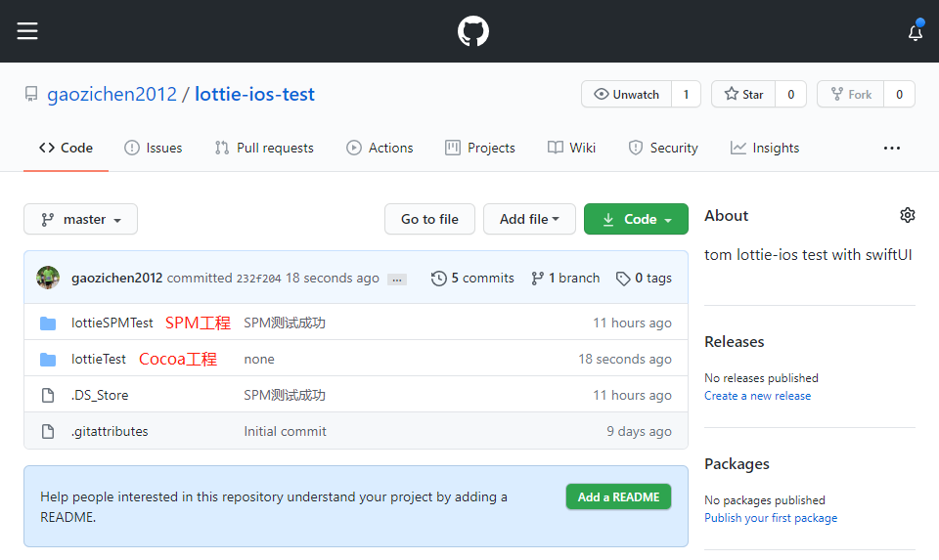Open gaozichen2012 user profile link
Screen dimensions: 939x560
(112, 94)
